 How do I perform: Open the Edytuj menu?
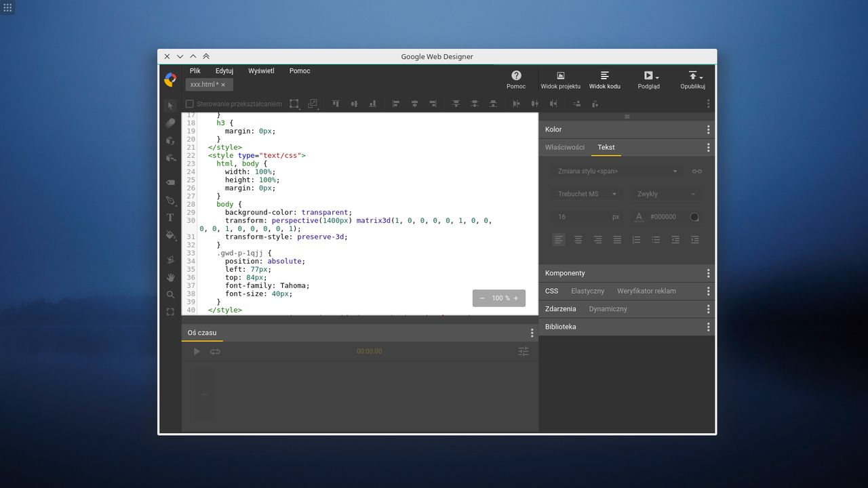[224, 70]
